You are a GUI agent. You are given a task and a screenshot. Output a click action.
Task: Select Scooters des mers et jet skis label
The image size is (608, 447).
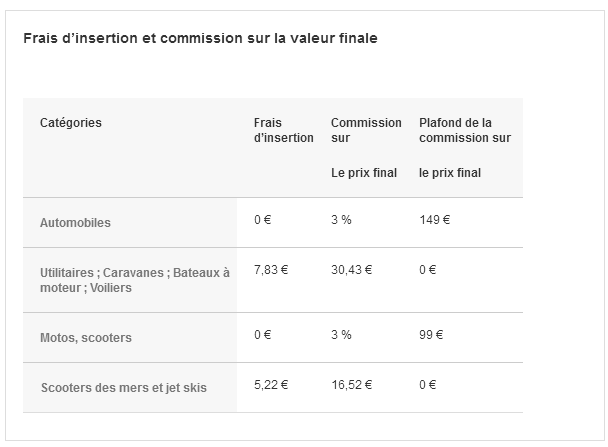[x=124, y=388]
